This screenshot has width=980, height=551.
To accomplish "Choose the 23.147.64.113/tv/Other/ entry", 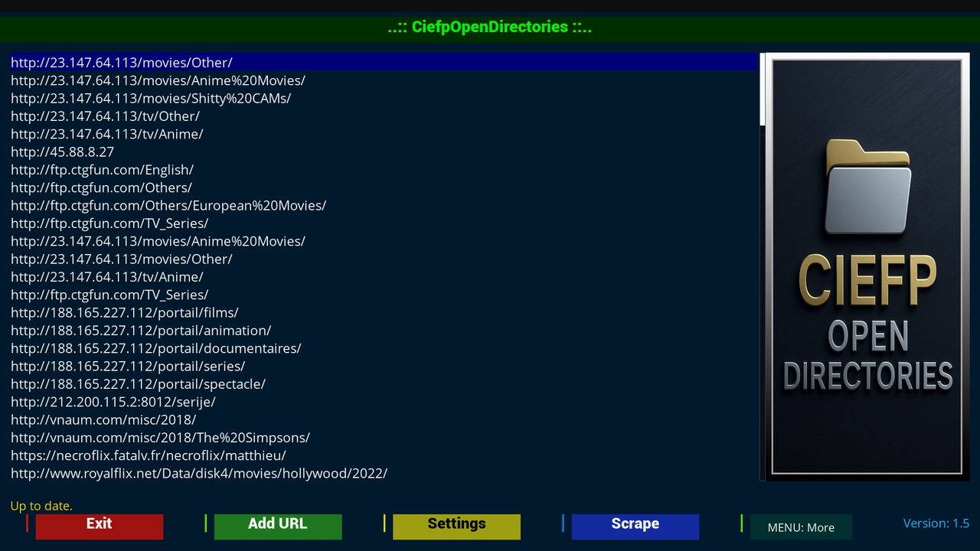I will (384, 116).
